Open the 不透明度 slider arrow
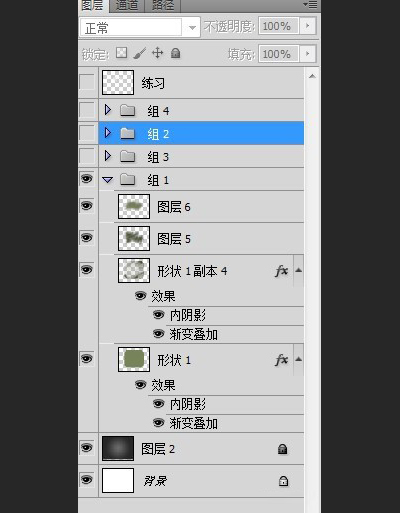400x513 pixels. pyautogui.click(x=308, y=26)
